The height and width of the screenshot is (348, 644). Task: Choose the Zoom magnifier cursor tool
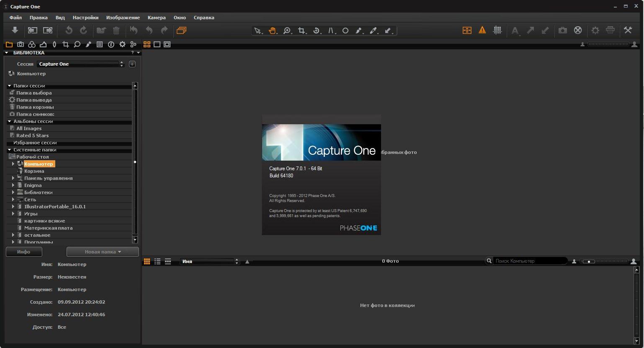(x=287, y=31)
